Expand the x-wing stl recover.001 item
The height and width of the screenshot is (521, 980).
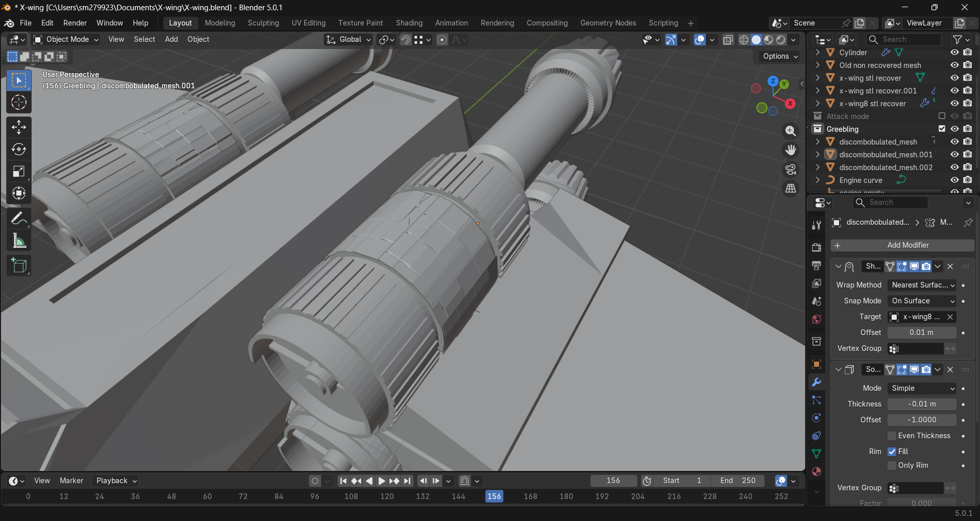818,90
